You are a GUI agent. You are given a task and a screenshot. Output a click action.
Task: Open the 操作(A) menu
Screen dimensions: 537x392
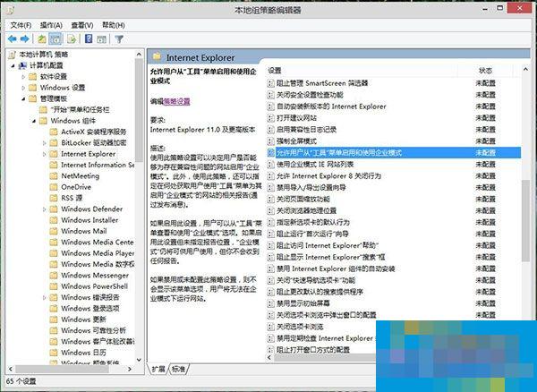pos(51,25)
